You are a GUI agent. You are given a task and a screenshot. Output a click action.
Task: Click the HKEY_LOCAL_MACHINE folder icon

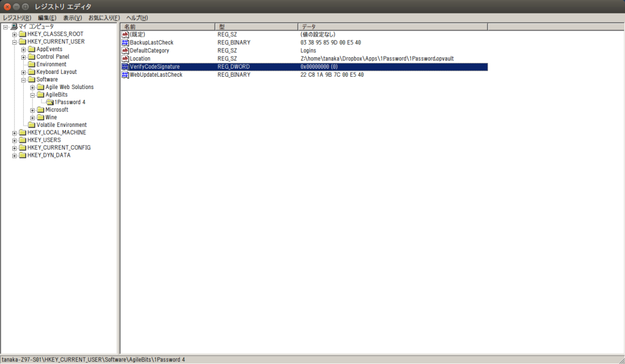[x=23, y=133]
